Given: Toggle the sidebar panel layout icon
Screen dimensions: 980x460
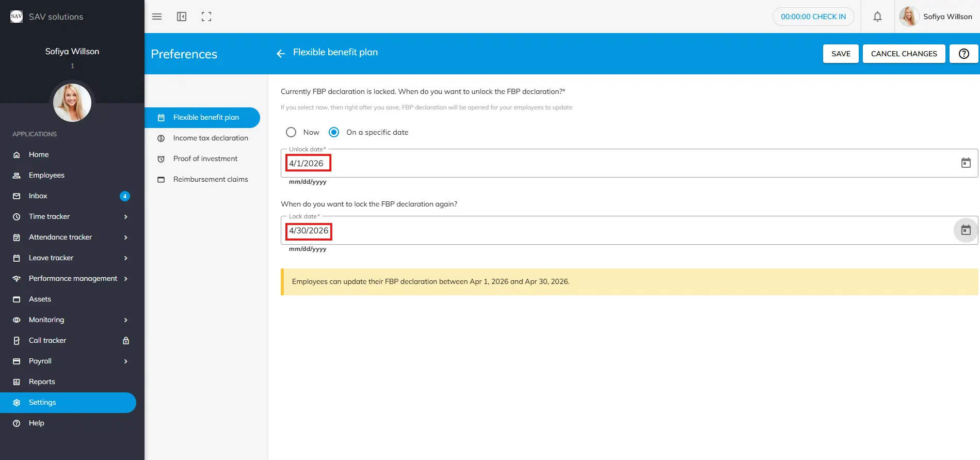Looking at the screenshot, I should tap(182, 17).
